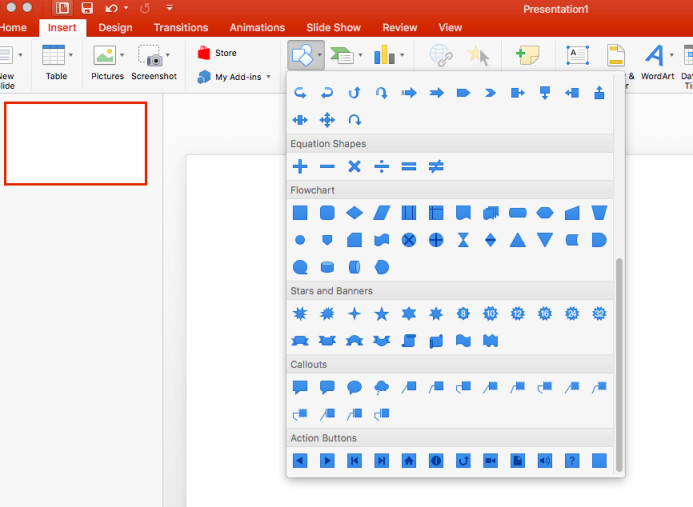Insert Header and Footer
The width and height of the screenshot is (693, 507).
click(616, 55)
